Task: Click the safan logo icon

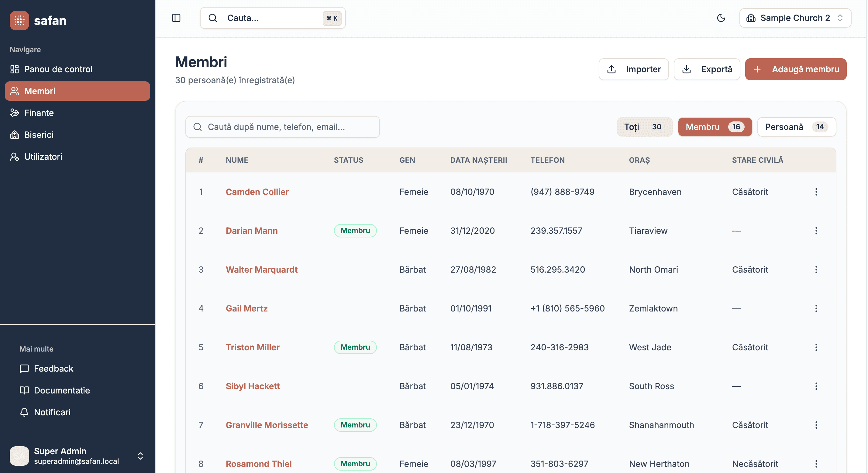Action: pos(19,21)
